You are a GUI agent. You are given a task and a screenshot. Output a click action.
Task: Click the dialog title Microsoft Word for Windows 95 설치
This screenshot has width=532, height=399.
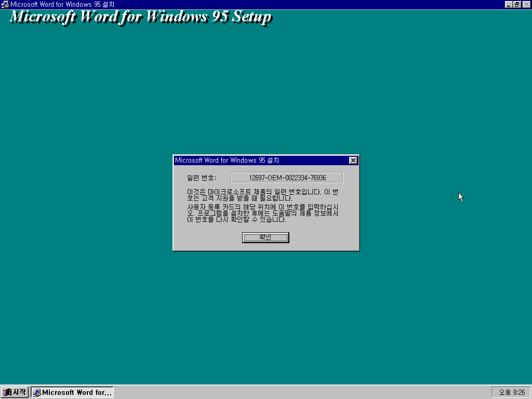coord(227,160)
